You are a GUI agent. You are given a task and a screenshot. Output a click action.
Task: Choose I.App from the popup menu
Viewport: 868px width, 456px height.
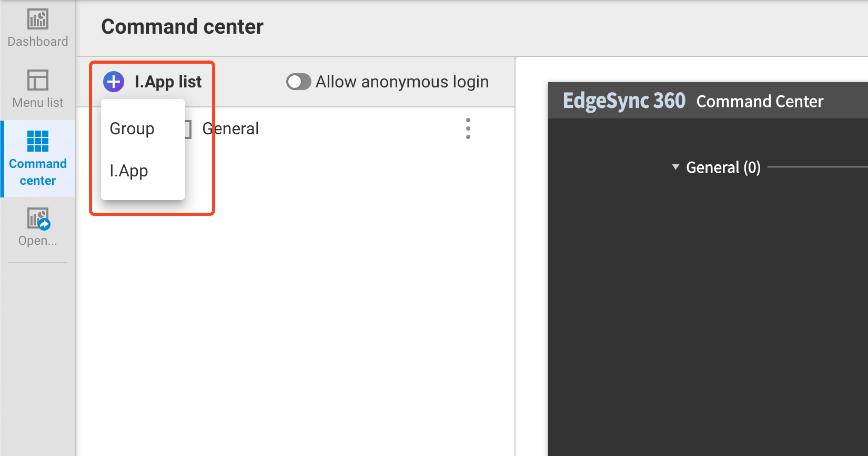tap(129, 171)
